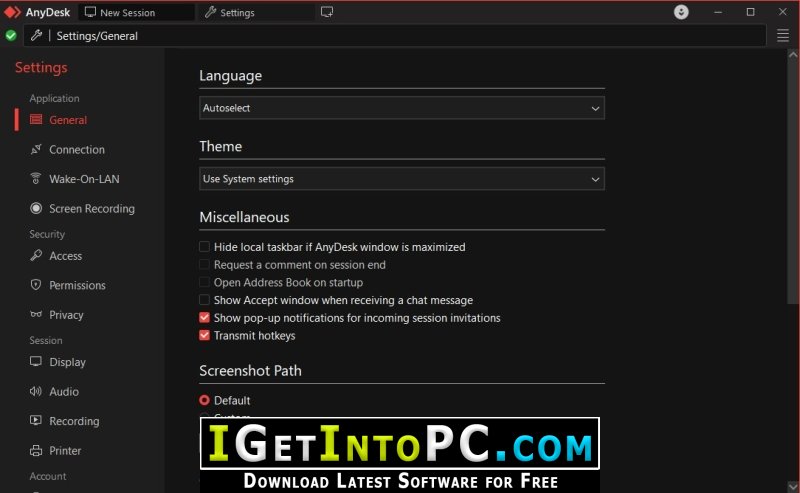The image size is (800, 493).
Task: Click the wrench icon in address bar
Action: (36, 35)
